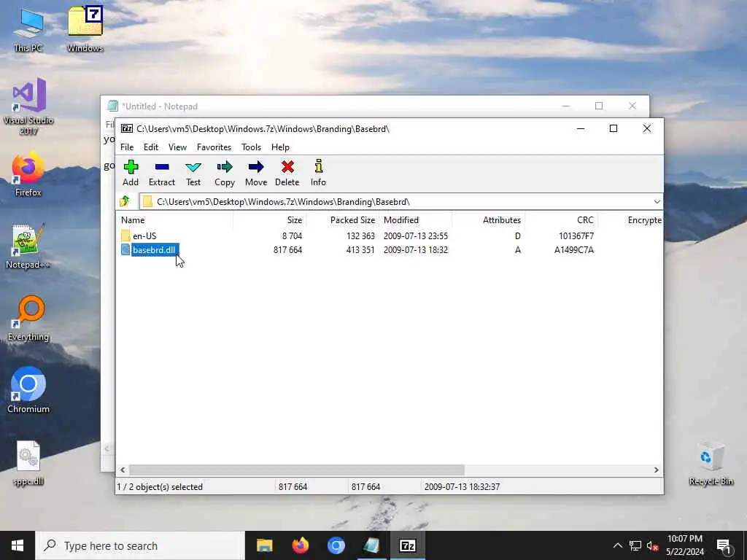Open the View menu in 7-Zip
Image resolution: width=747 pixels, height=560 pixels.
[177, 147]
